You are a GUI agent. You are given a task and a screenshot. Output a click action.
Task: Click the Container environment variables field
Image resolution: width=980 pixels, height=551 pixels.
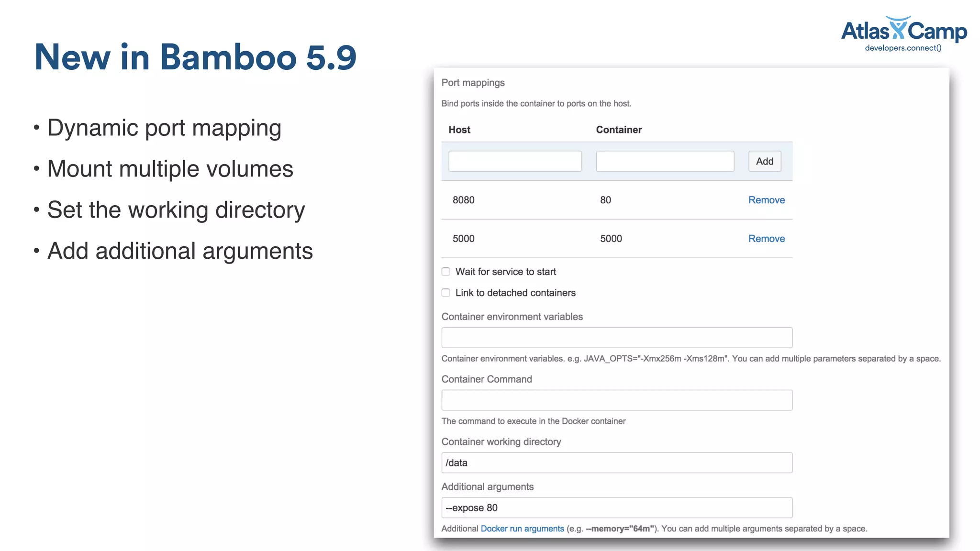[x=616, y=338]
